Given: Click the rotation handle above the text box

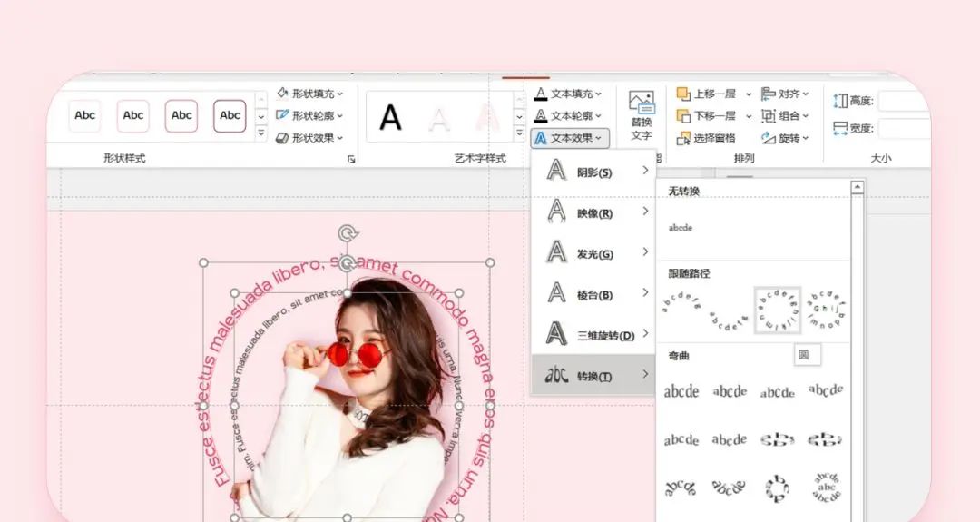Looking at the screenshot, I should pyautogui.click(x=347, y=234).
